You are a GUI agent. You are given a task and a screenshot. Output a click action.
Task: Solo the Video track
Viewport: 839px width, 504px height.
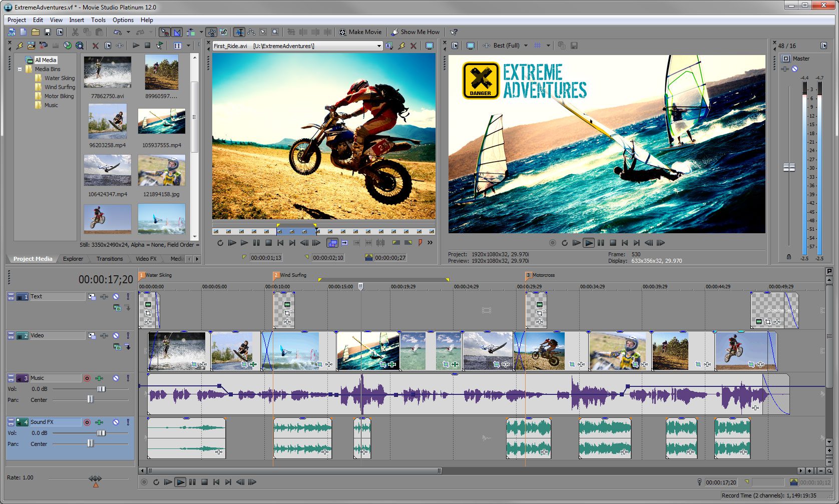point(128,336)
